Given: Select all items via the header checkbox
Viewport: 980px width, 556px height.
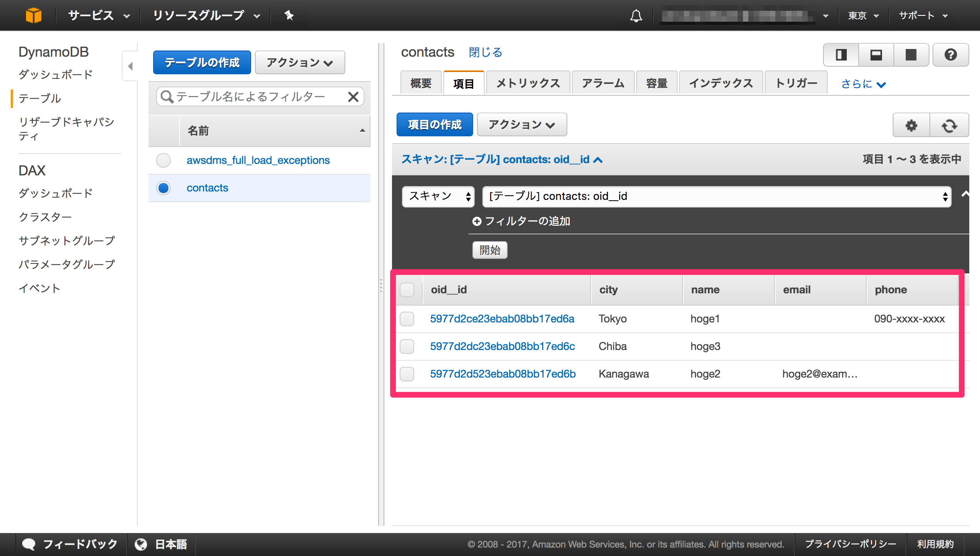Looking at the screenshot, I should 407,290.
